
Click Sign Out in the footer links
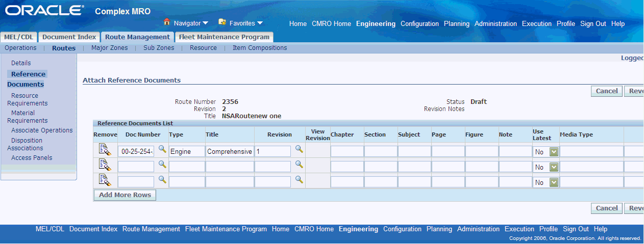pyautogui.click(x=576, y=229)
